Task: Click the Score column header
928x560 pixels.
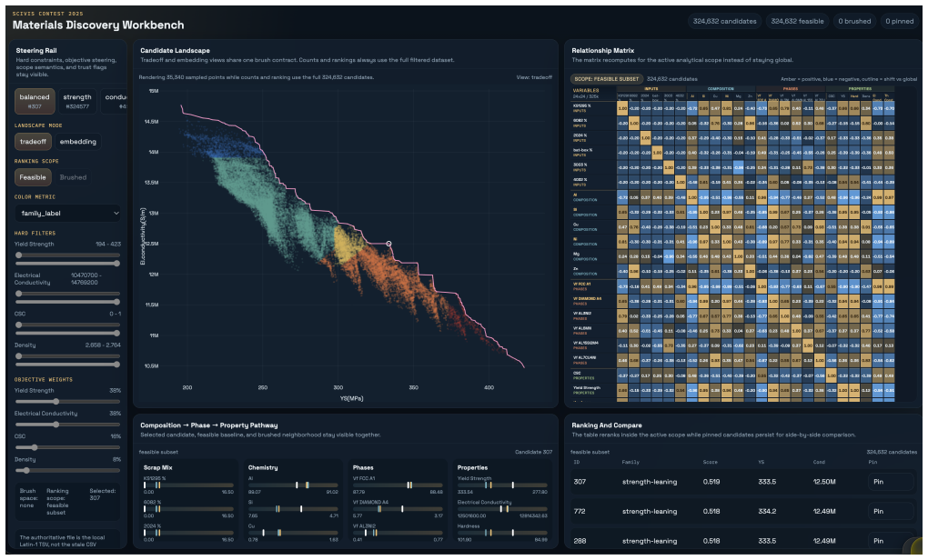Action: click(711, 463)
